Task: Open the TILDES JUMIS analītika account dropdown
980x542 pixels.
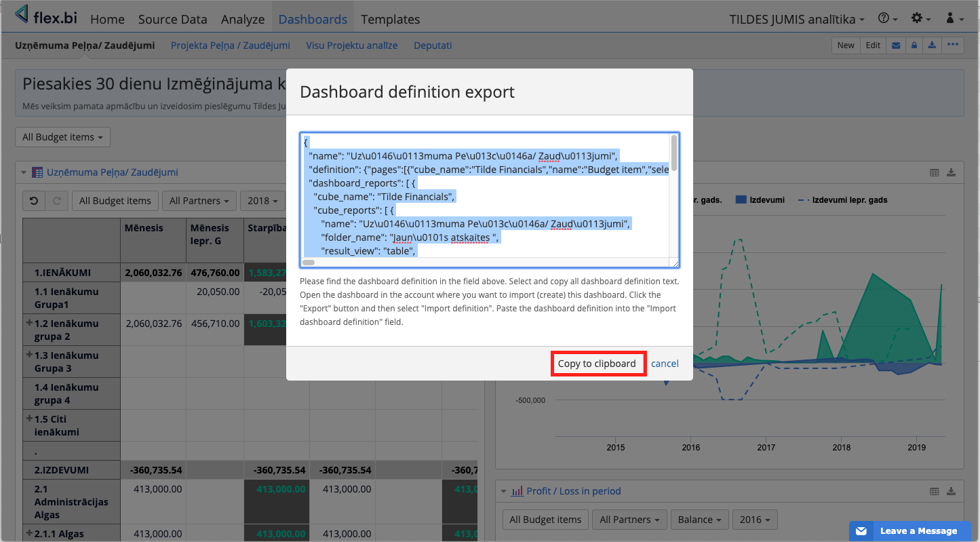Action: [x=797, y=19]
